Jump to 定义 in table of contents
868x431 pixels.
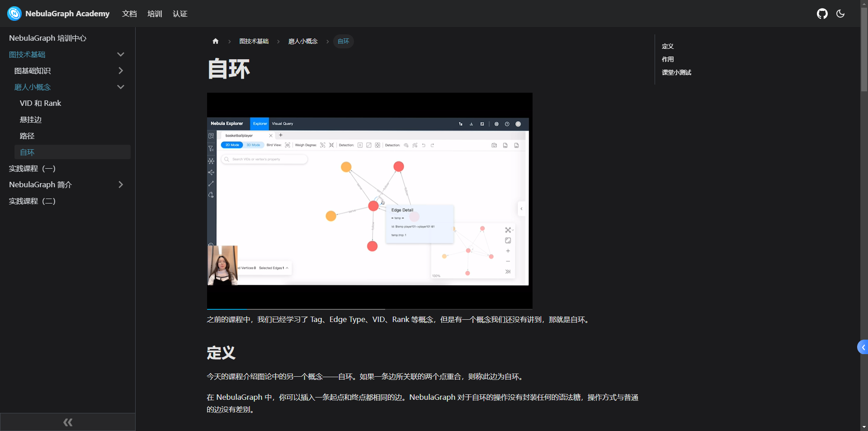click(668, 46)
